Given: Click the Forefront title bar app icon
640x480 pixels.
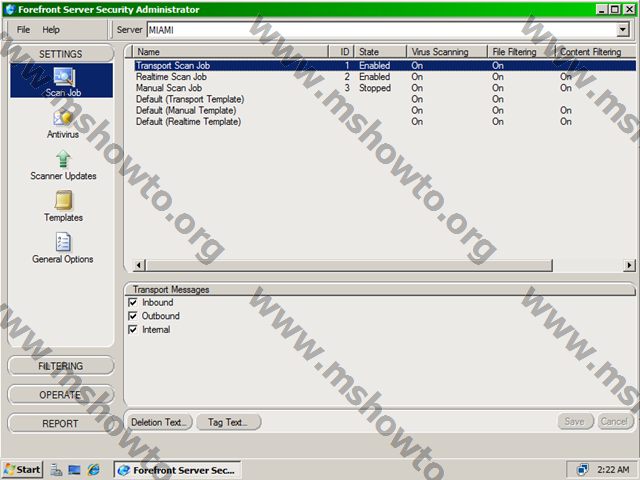Looking at the screenshot, I should 10,9.
